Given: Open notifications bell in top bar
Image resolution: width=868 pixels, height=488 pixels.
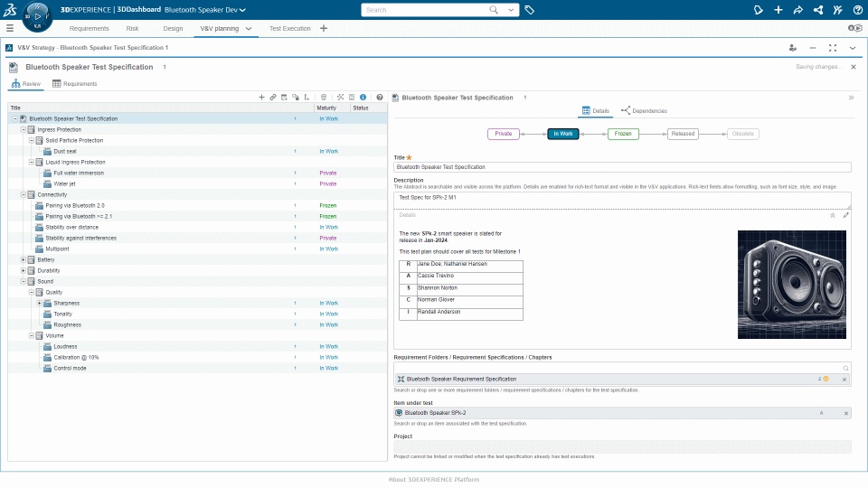Looking at the screenshot, I should [x=758, y=10].
